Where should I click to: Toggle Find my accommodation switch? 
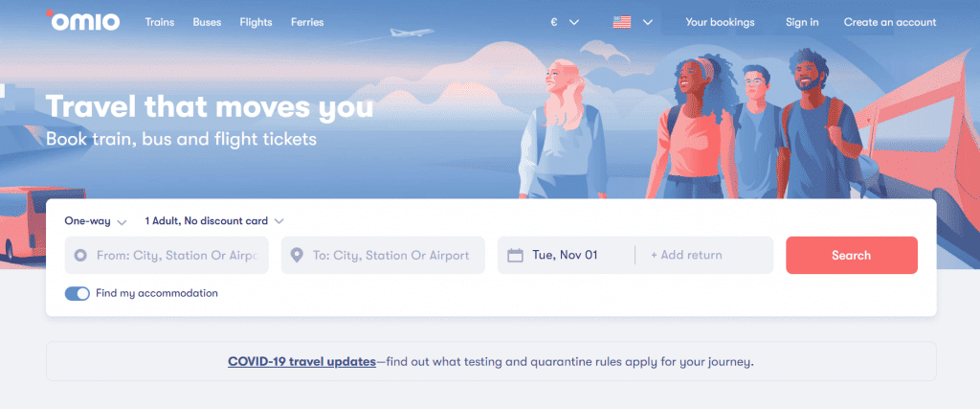pos(78,293)
